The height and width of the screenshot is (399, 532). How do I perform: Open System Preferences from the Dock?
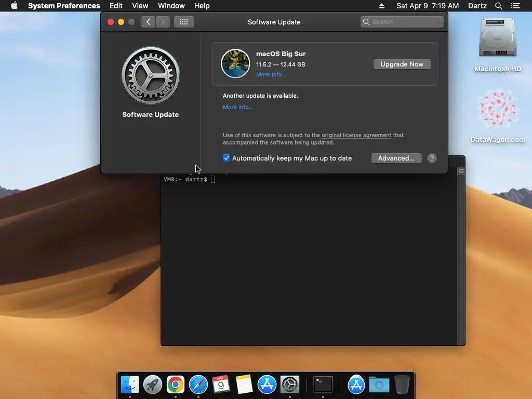point(290,384)
